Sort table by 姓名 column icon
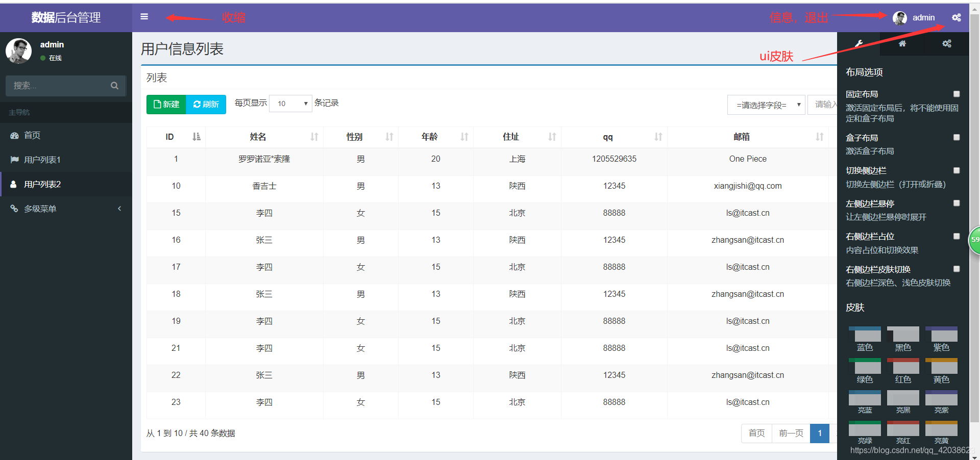980x460 pixels. 314,137
